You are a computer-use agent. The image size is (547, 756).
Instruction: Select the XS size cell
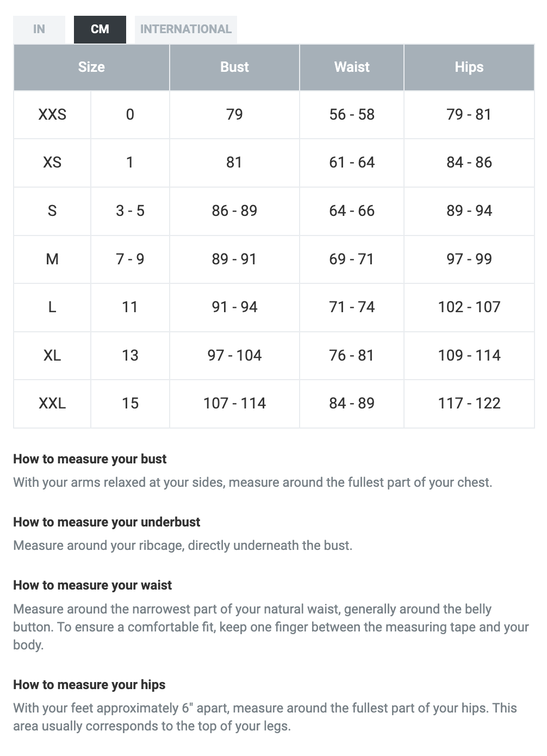point(52,163)
